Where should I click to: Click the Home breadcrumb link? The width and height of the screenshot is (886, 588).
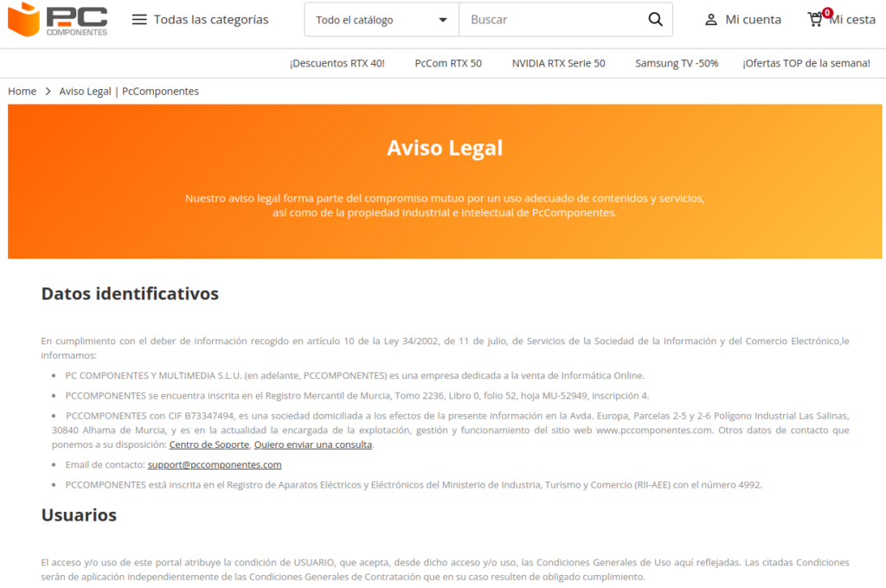point(22,92)
